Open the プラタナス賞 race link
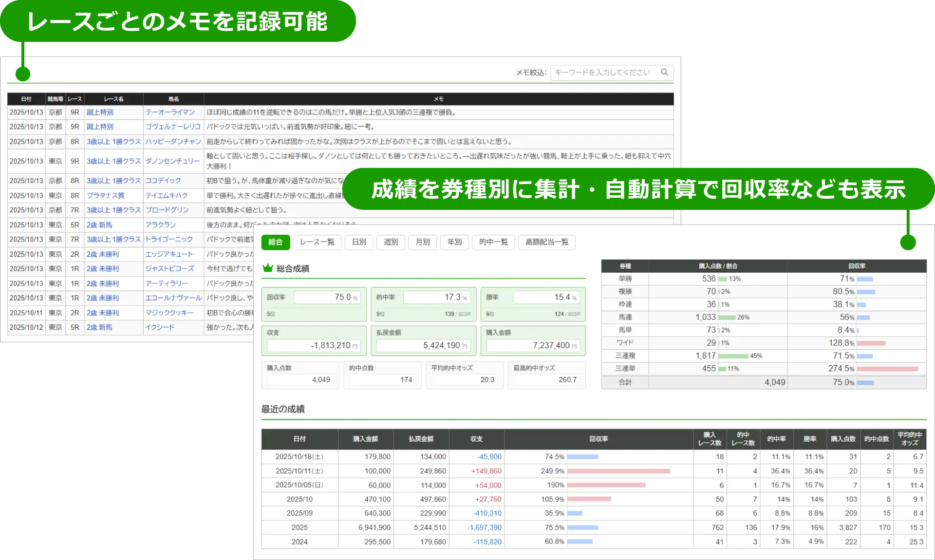The image size is (935, 560). 106,195
